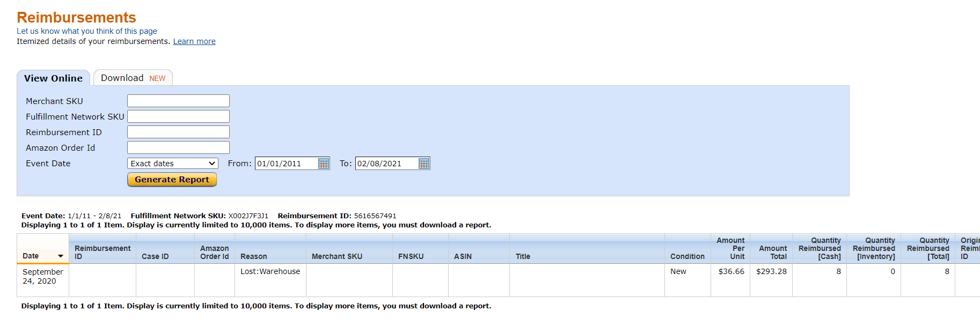Expand the Exact dates dropdown

click(173, 164)
